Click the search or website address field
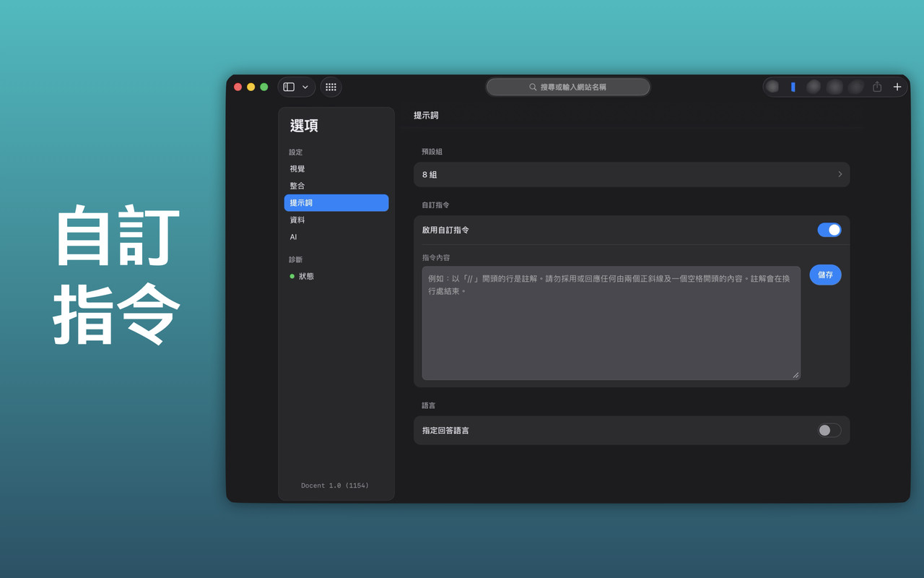924x578 pixels. point(568,87)
